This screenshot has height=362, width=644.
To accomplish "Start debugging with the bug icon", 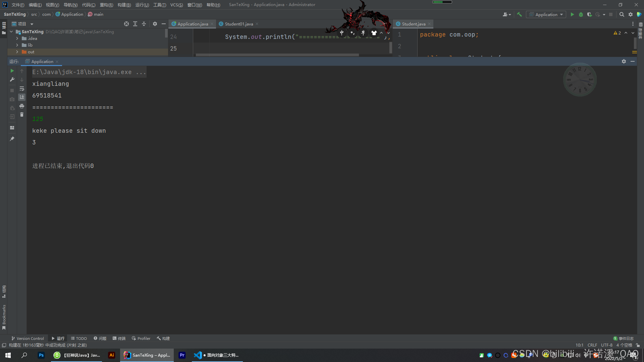I will 581,14.
